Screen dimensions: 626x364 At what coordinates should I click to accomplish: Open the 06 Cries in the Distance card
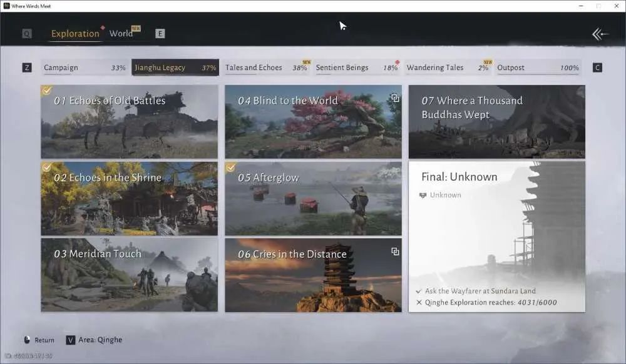coord(314,275)
